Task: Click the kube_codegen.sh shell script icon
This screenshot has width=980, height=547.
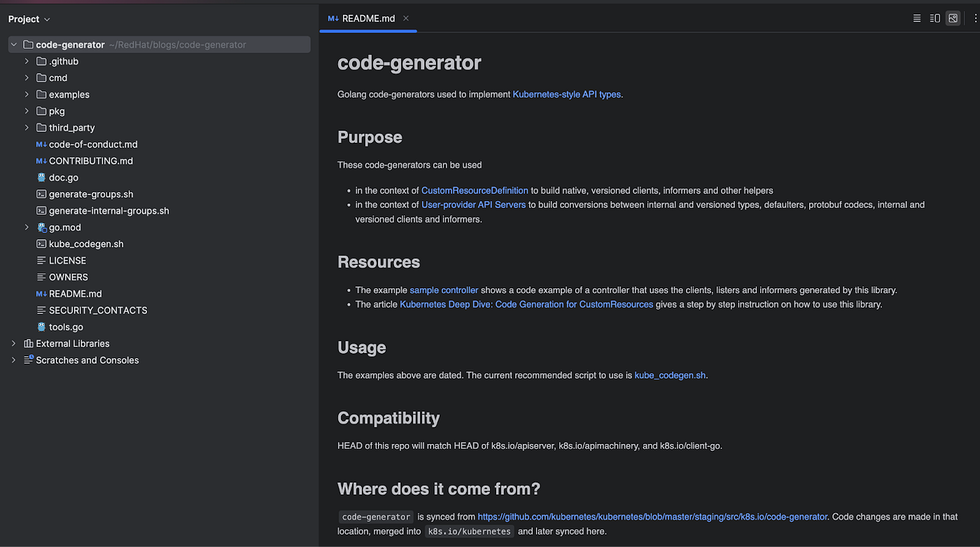Action: pyautogui.click(x=41, y=244)
